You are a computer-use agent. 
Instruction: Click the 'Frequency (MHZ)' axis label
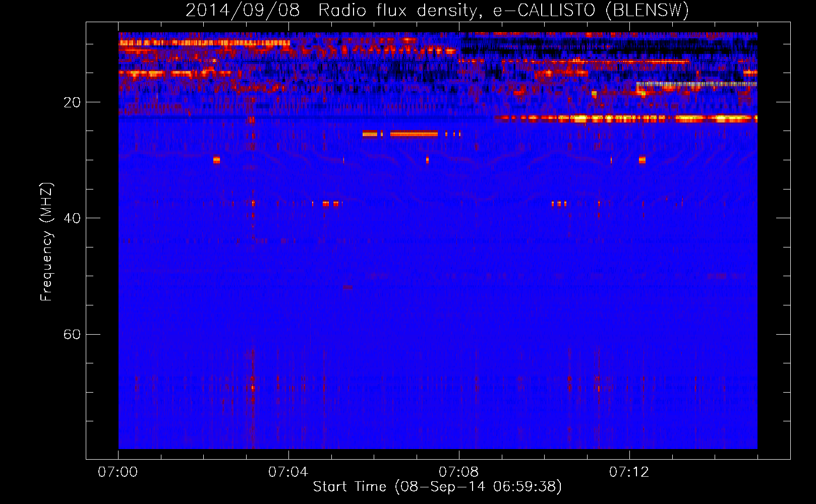(46, 242)
